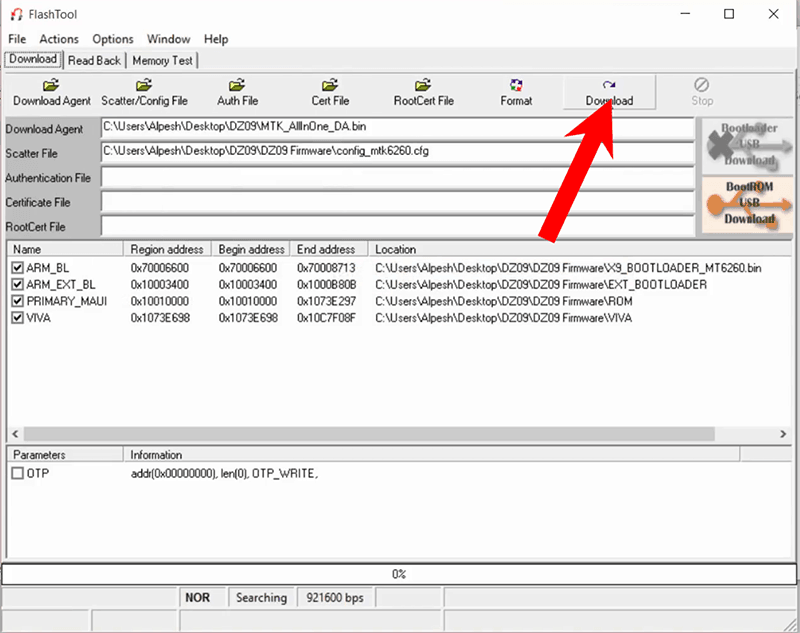
Task: Click the Region address column header
Action: coord(167,249)
